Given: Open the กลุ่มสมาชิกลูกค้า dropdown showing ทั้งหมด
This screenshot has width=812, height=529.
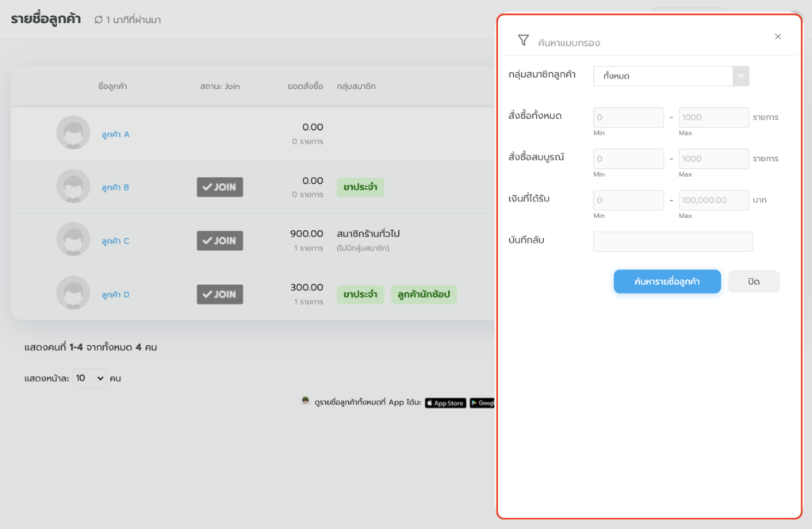Looking at the screenshot, I should click(671, 76).
